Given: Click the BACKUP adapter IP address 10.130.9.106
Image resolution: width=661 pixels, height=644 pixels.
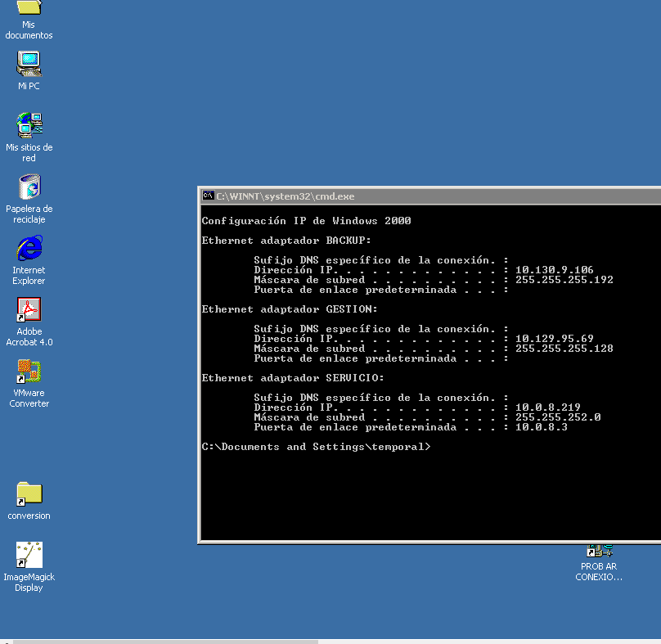Looking at the screenshot, I should pos(554,270).
